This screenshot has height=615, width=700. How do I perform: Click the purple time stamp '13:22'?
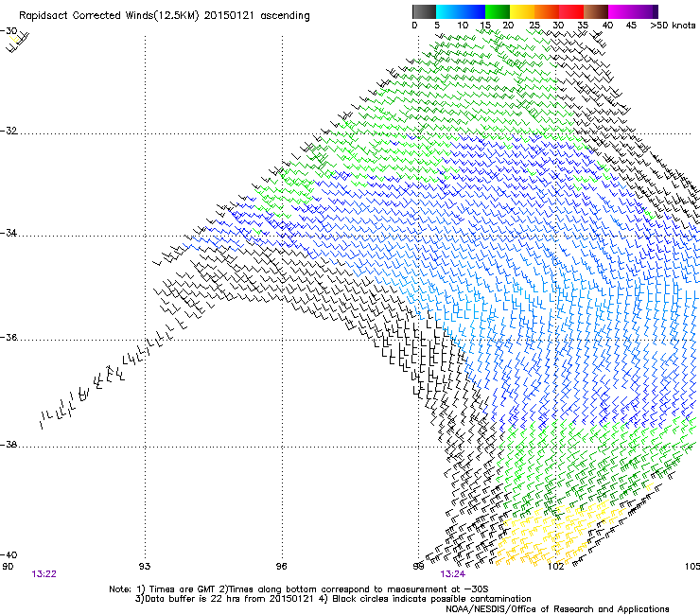pyautogui.click(x=44, y=574)
